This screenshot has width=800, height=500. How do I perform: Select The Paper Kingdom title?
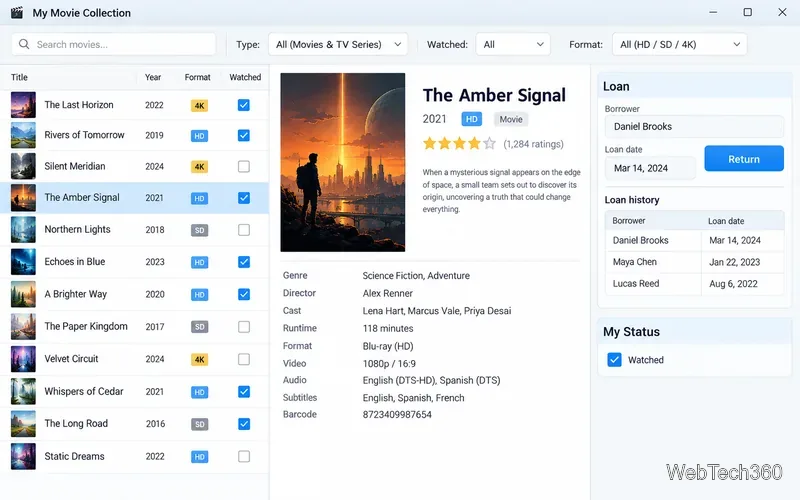pos(86,326)
